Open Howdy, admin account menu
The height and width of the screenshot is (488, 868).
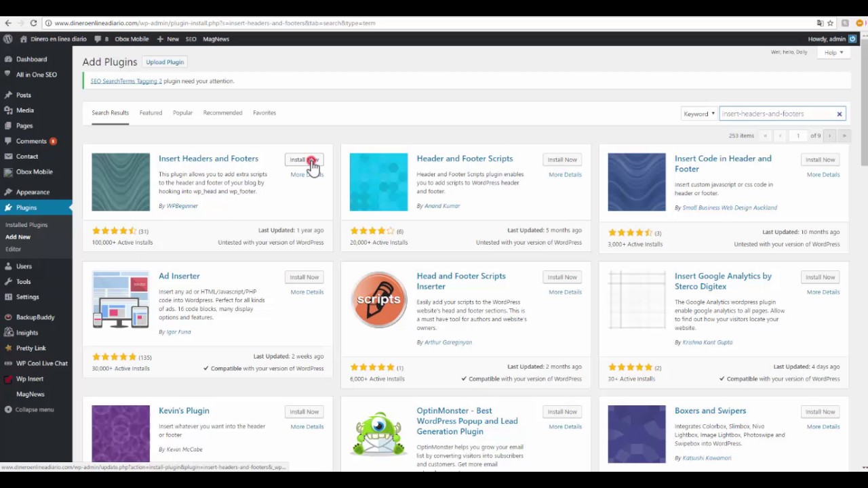832,39
